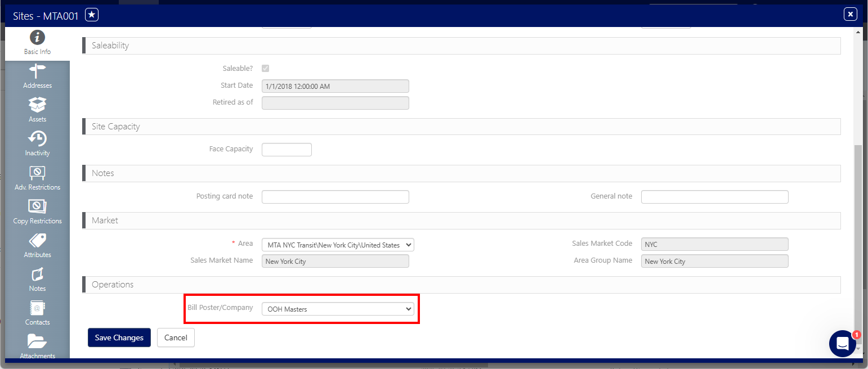Mark site MTA001 as favorite star
The image size is (868, 369).
point(92,15)
